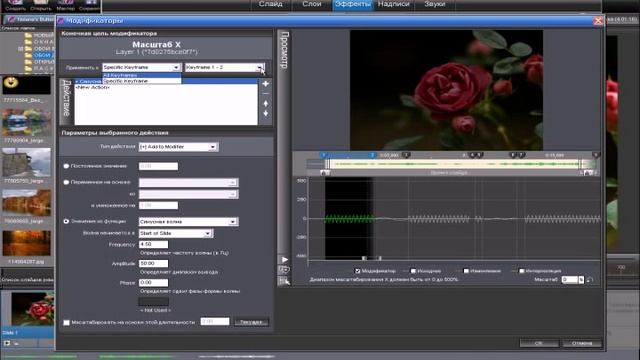Select keyframe marker 6 on the timeline

(x=513, y=155)
